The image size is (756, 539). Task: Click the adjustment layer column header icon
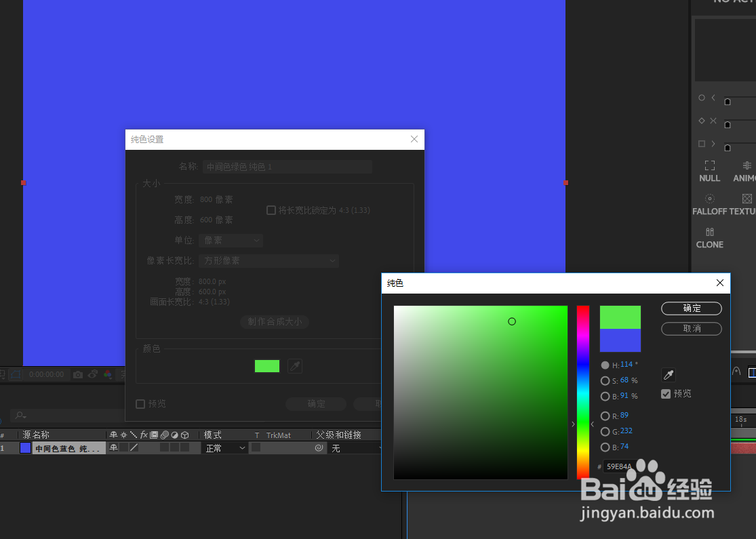(x=174, y=435)
